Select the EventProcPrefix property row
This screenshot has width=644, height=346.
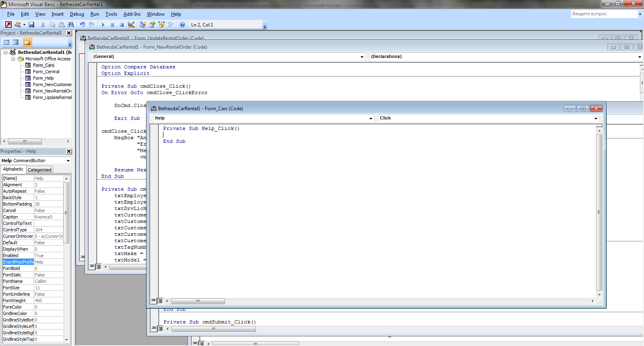click(x=33, y=262)
